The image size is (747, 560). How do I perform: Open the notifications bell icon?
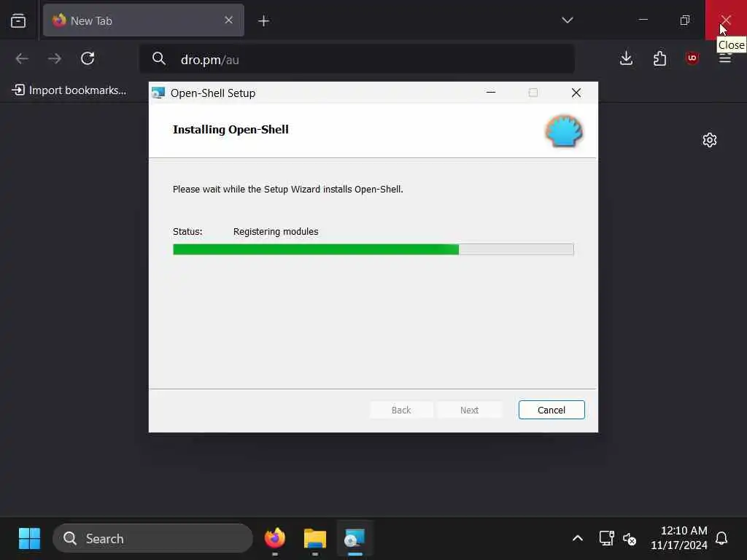721,539
